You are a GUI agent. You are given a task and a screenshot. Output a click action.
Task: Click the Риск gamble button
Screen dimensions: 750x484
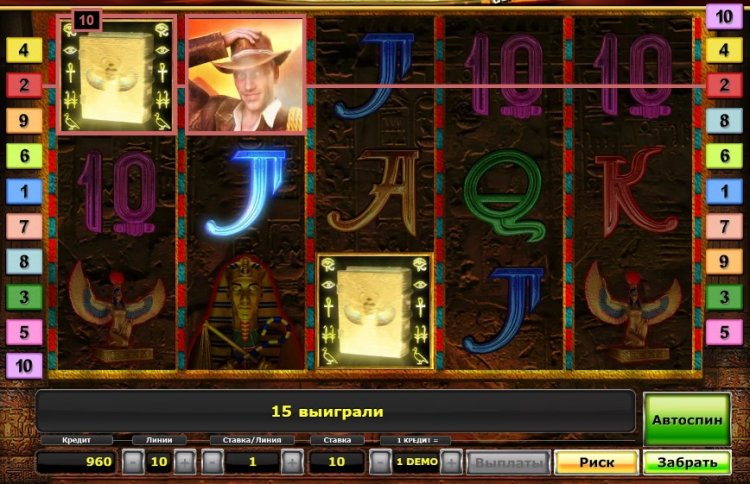pos(596,462)
